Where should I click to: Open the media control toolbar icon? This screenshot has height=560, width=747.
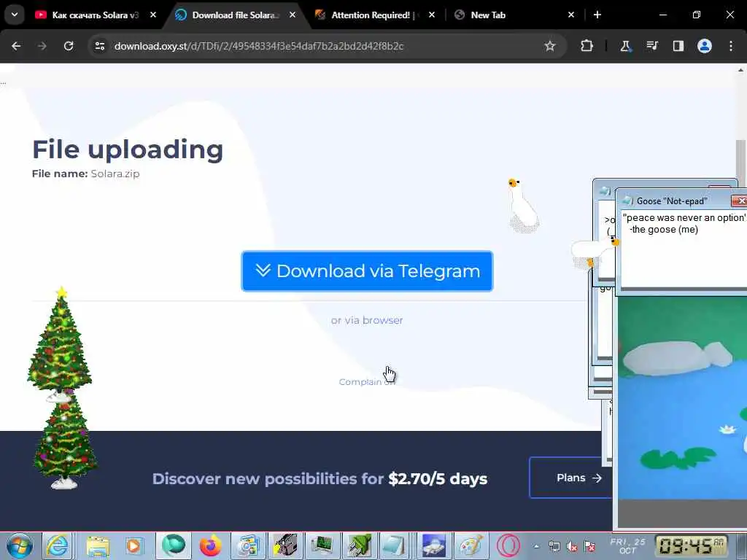(651, 46)
